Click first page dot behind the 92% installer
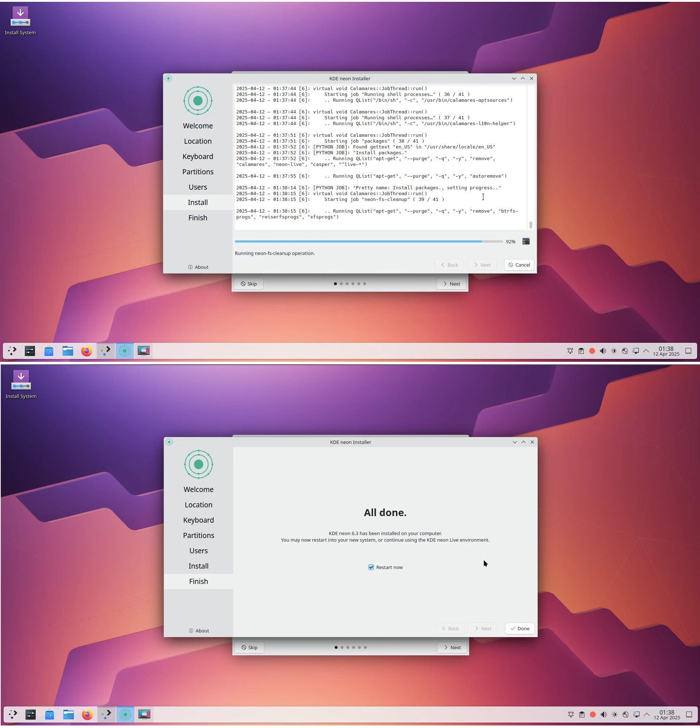Image resolution: width=700 pixels, height=728 pixels. pos(335,284)
